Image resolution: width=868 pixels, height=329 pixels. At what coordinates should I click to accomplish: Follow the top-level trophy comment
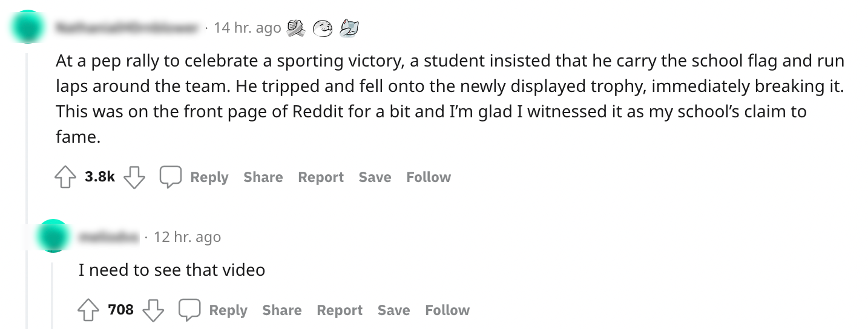pyautogui.click(x=429, y=177)
